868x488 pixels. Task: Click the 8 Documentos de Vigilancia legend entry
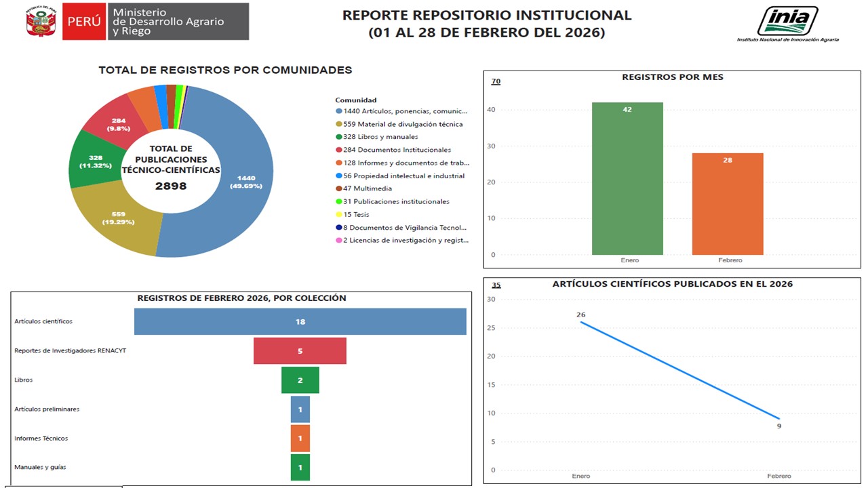point(402,227)
